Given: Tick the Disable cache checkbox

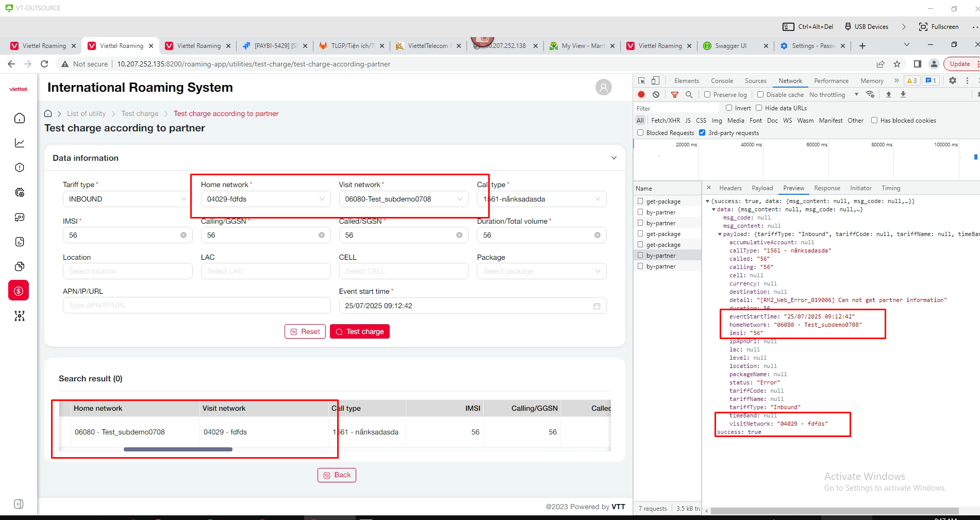Looking at the screenshot, I should 760,94.
